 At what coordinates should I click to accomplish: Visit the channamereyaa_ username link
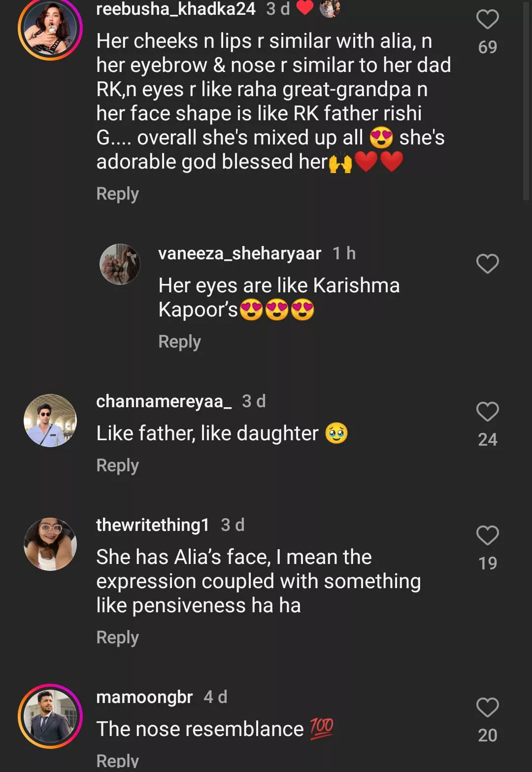click(x=164, y=401)
